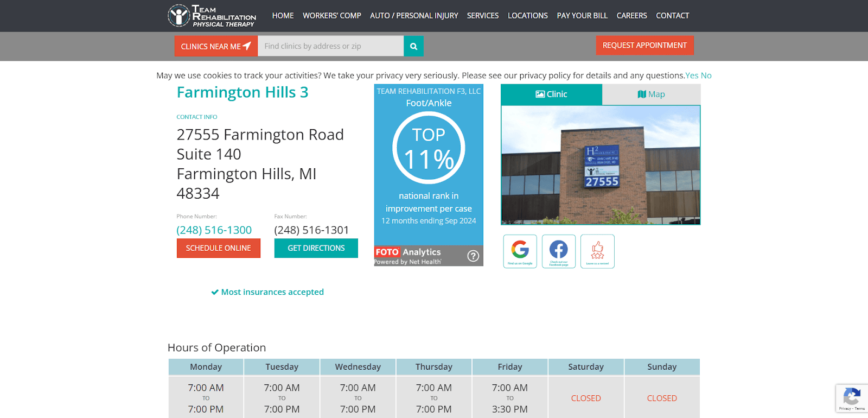Open the SERVICES menu item
This screenshot has height=418, width=868.
tap(483, 16)
